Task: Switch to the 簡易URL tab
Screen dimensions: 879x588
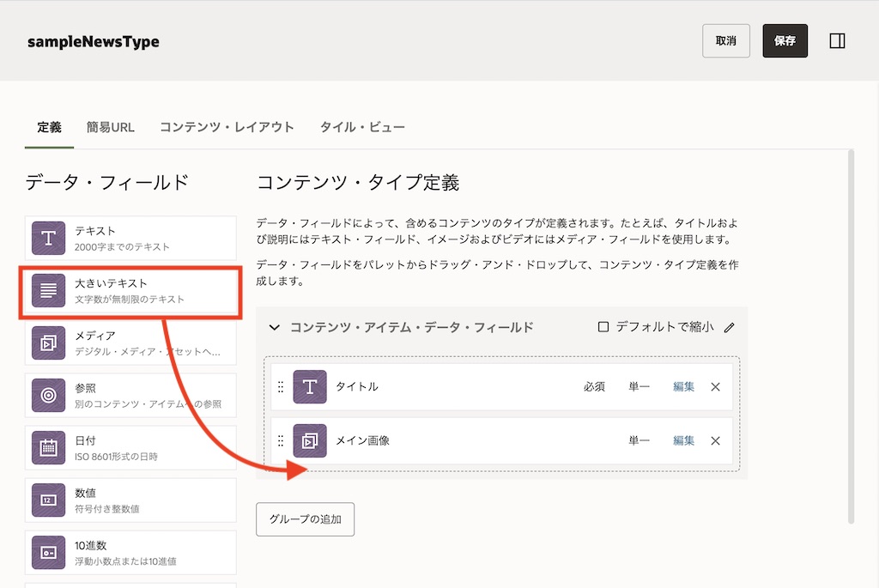Action: pyautogui.click(x=110, y=127)
